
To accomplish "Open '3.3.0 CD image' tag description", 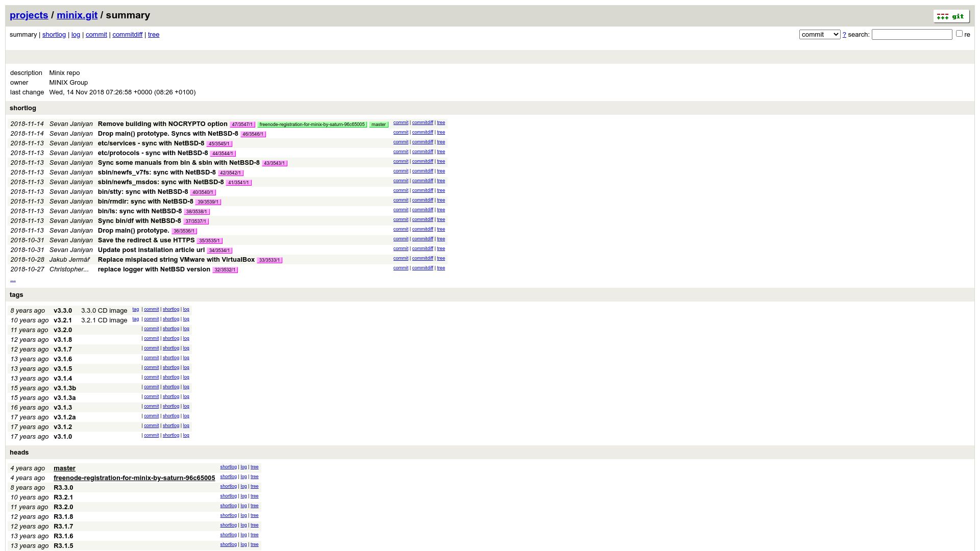I will pos(104,311).
